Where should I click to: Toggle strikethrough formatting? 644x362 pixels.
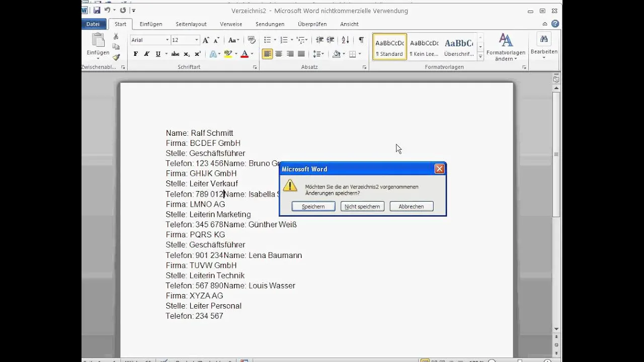(175, 54)
